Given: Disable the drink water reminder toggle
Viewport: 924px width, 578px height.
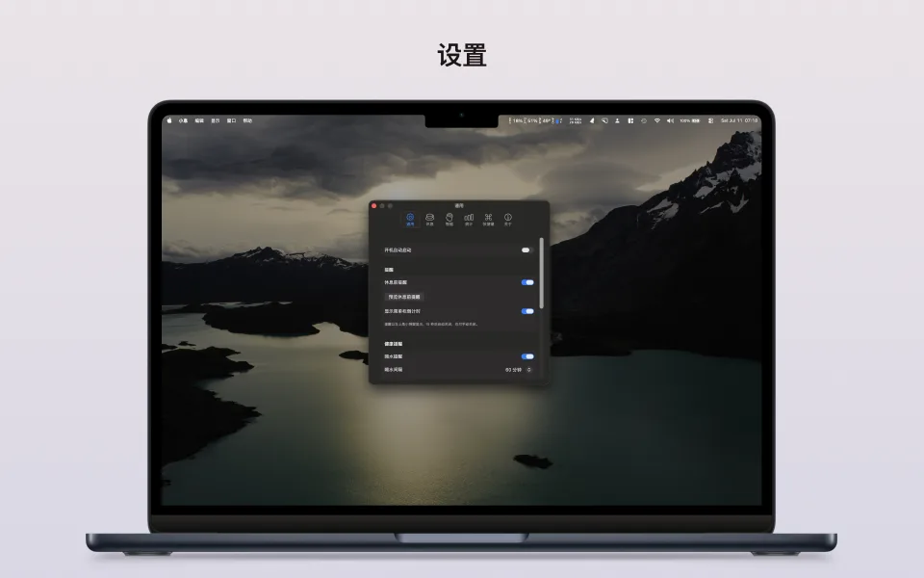Looking at the screenshot, I should pos(526,356).
